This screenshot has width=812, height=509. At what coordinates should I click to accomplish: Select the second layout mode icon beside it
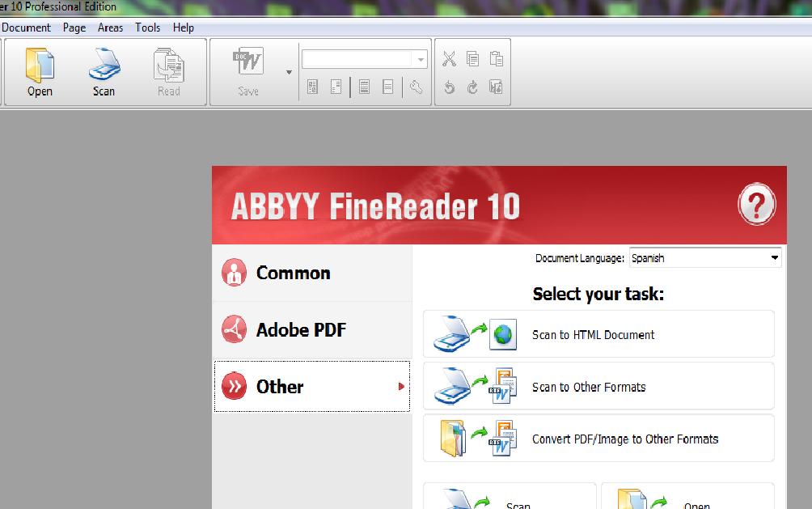tap(336, 87)
